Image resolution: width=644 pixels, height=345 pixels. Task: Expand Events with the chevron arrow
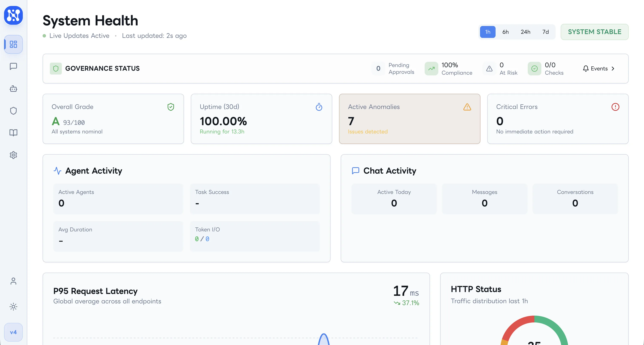613,69
